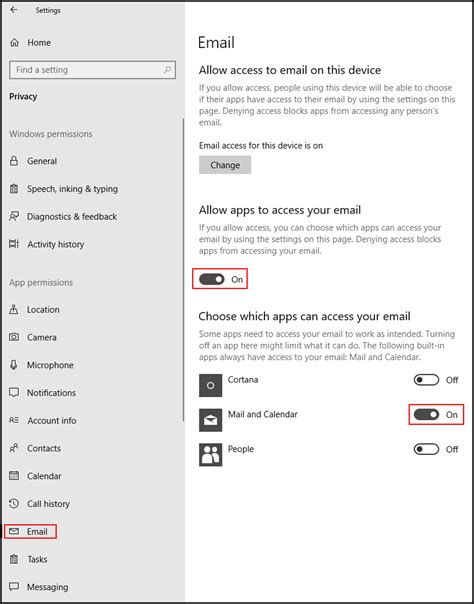Click the Notifications speech bubble icon

coord(14,393)
